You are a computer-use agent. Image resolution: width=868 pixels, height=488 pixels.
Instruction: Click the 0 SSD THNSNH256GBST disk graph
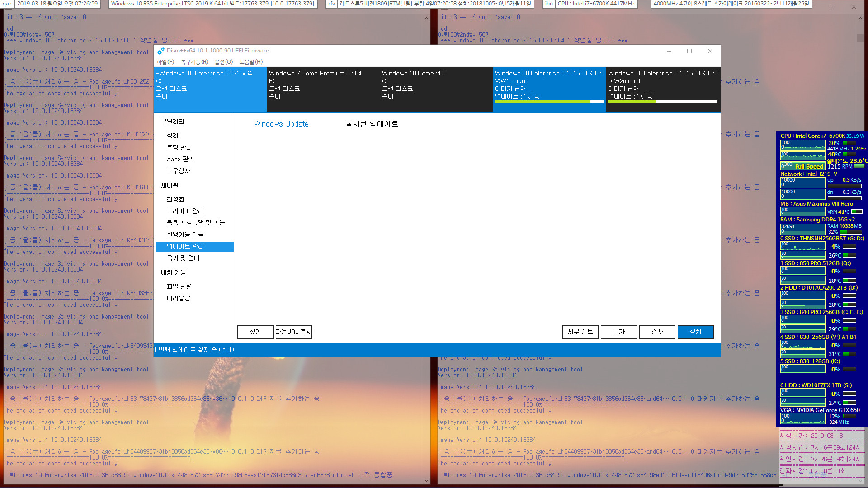[x=802, y=247]
